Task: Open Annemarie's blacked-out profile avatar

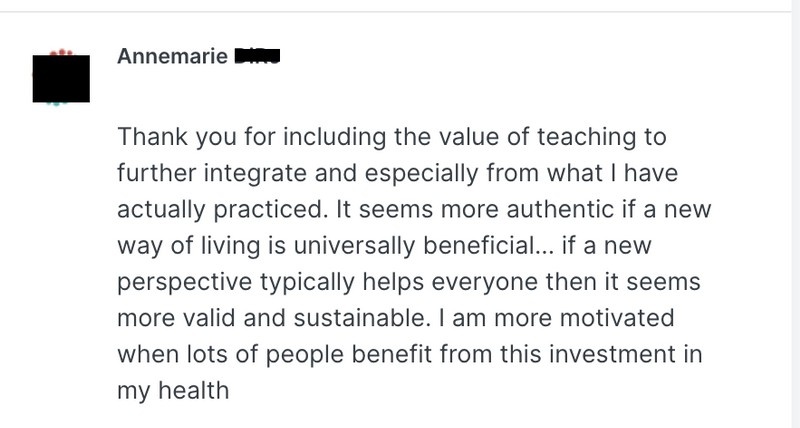Action: (x=61, y=78)
